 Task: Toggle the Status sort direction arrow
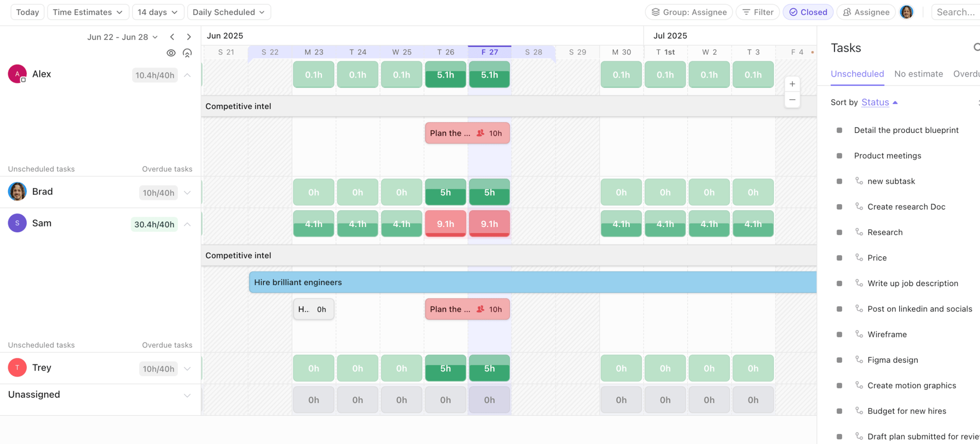895,102
